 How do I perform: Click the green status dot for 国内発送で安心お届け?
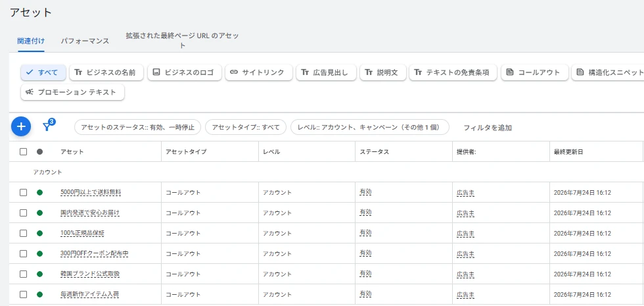[39, 213]
